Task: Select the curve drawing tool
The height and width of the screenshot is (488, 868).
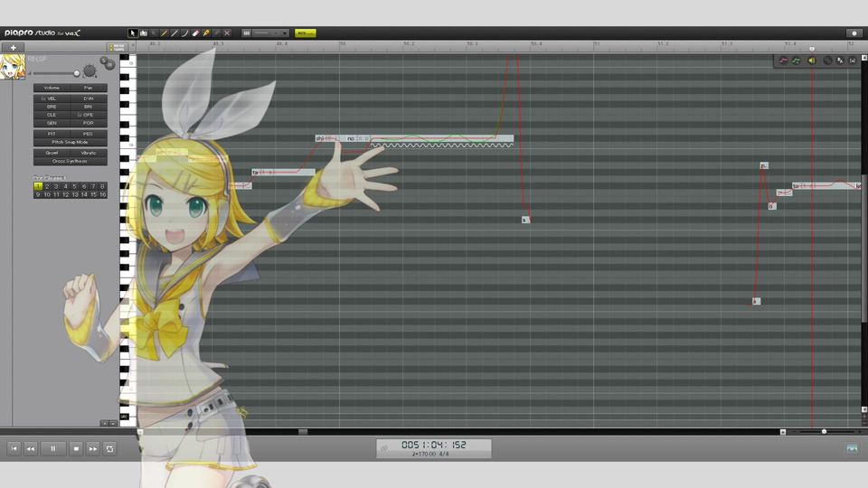Action: tap(185, 33)
